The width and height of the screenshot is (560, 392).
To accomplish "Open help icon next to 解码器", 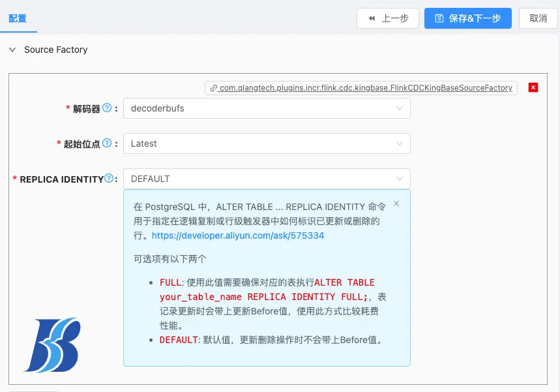I will pos(107,108).
